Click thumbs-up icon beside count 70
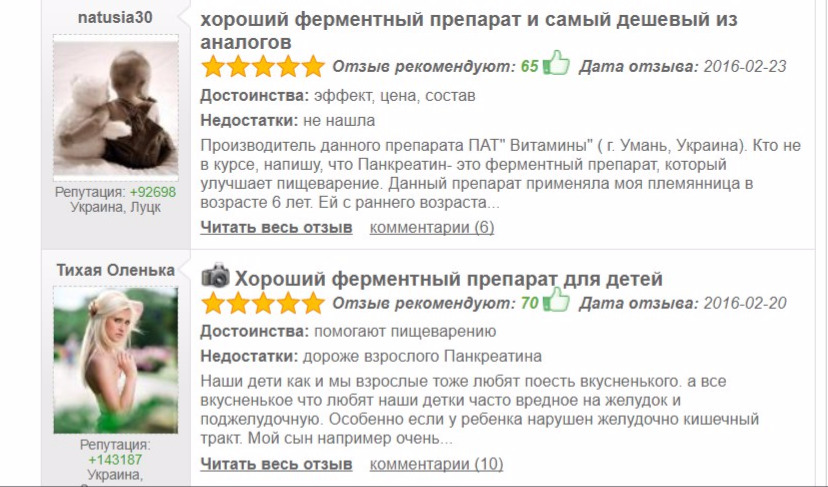The height and width of the screenshot is (487, 828). (x=557, y=299)
